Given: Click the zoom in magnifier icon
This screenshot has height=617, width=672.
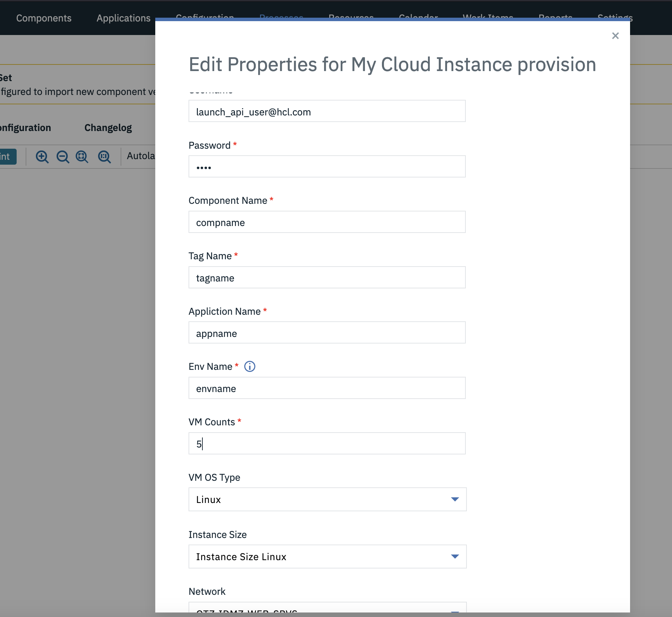Looking at the screenshot, I should 42,157.
